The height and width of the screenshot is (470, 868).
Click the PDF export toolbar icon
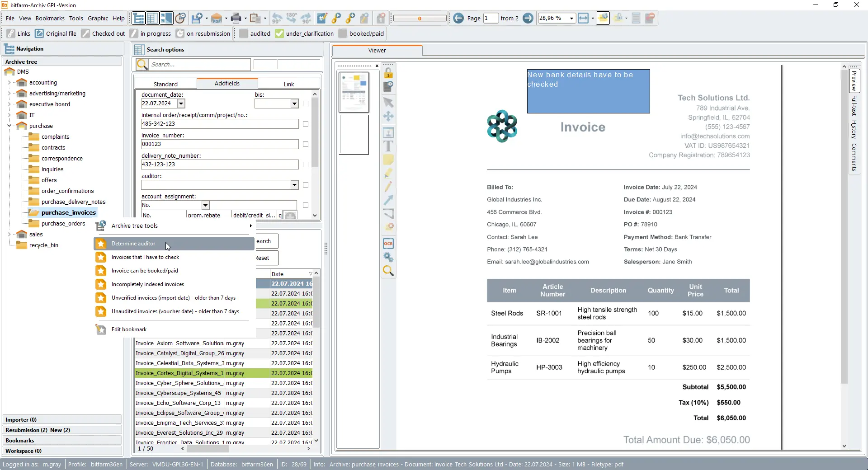pyautogui.click(x=217, y=18)
